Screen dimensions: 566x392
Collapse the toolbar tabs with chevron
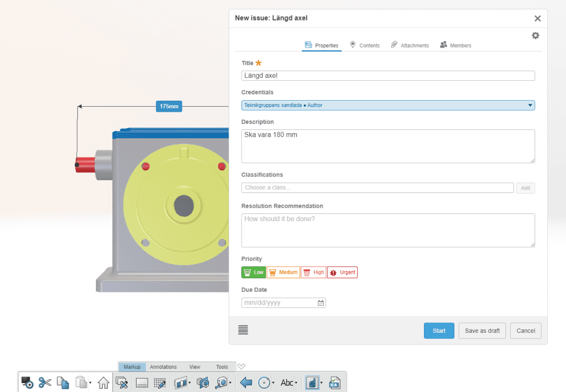(241, 366)
